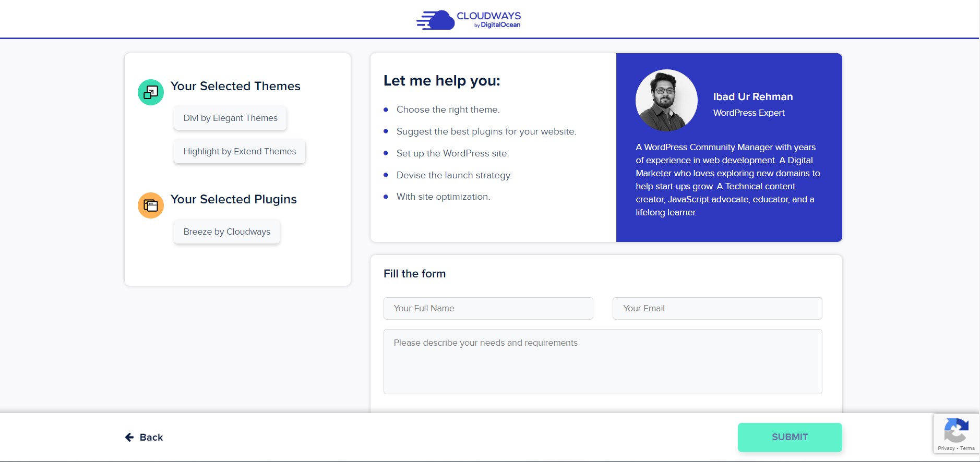Focus the Your Email field
This screenshot has height=462, width=980.
[717, 308]
